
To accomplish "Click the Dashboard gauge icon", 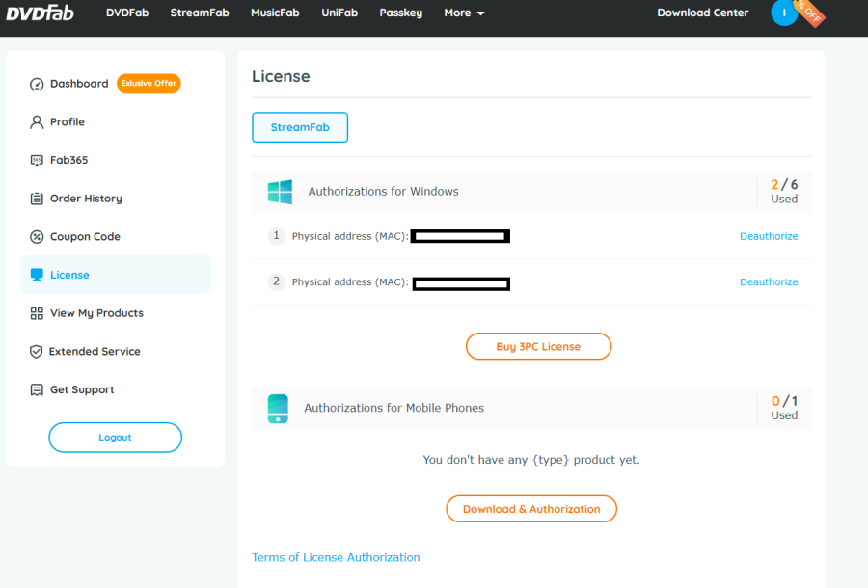I will click(x=37, y=84).
